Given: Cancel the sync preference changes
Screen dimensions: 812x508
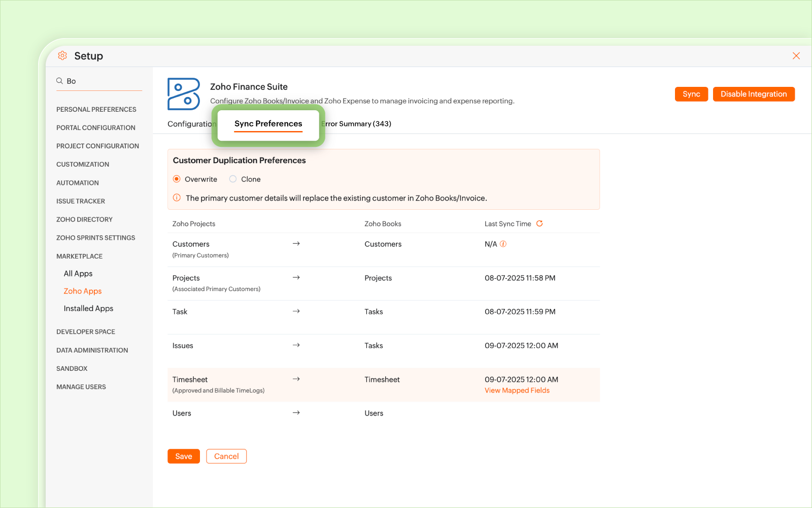Looking at the screenshot, I should pyautogui.click(x=226, y=456).
